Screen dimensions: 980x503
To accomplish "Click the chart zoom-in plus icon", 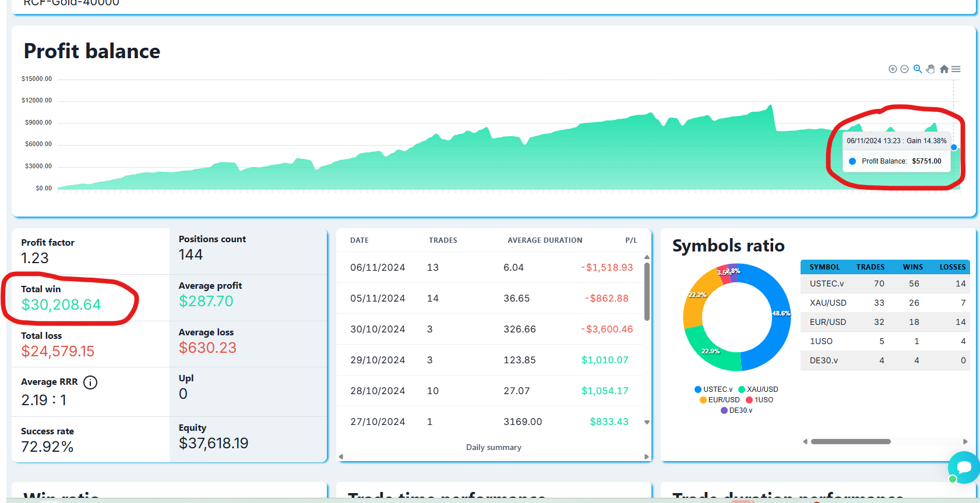I will (x=892, y=69).
